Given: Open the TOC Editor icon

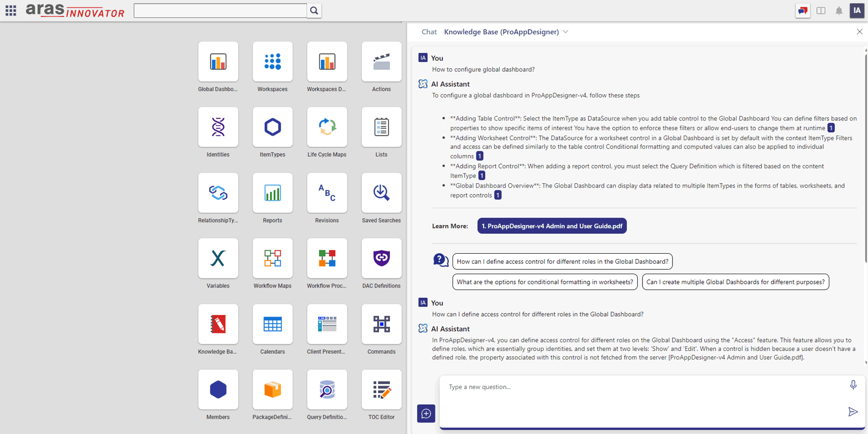Looking at the screenshot, I should click(x=382, y=390).
